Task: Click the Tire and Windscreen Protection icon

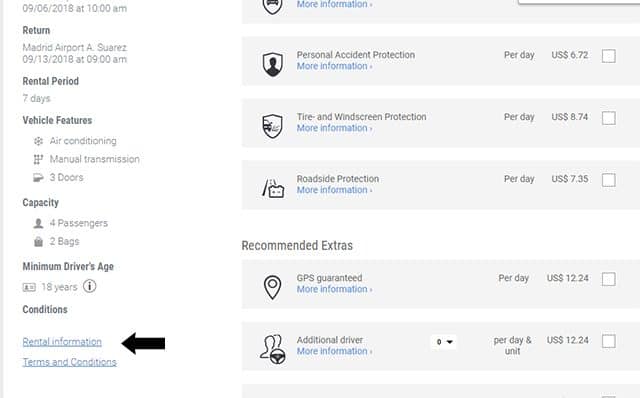Action: [272, 126]
